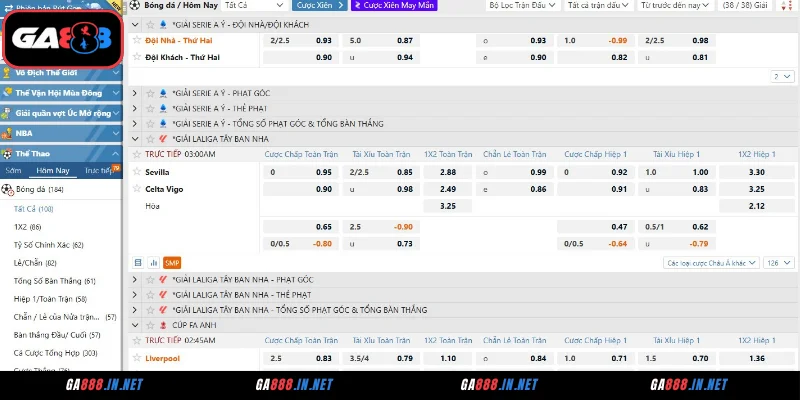This screenshot has height=400, width=800.
Task: Click the football icon beside Bóng đá / Hôm Nay
Action: 135,5
